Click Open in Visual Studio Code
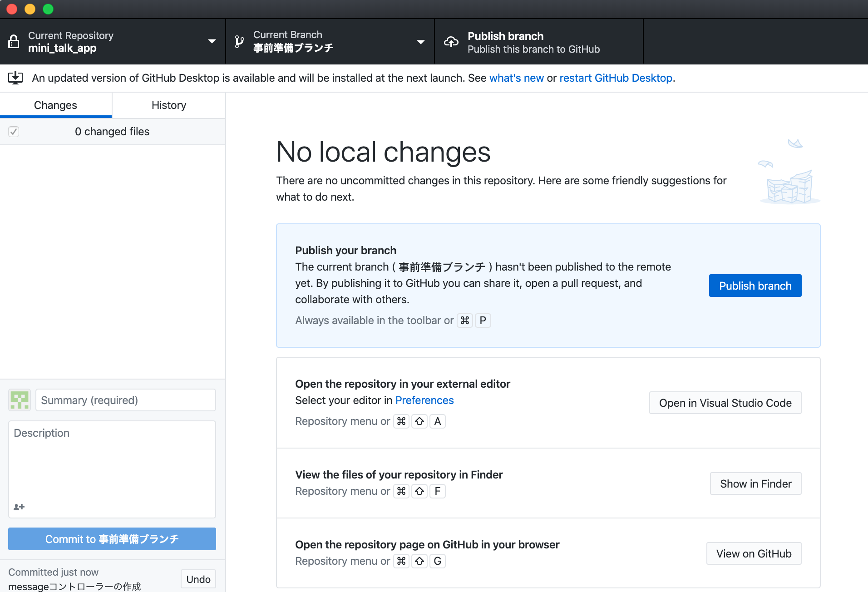 (x=725, y=403)
